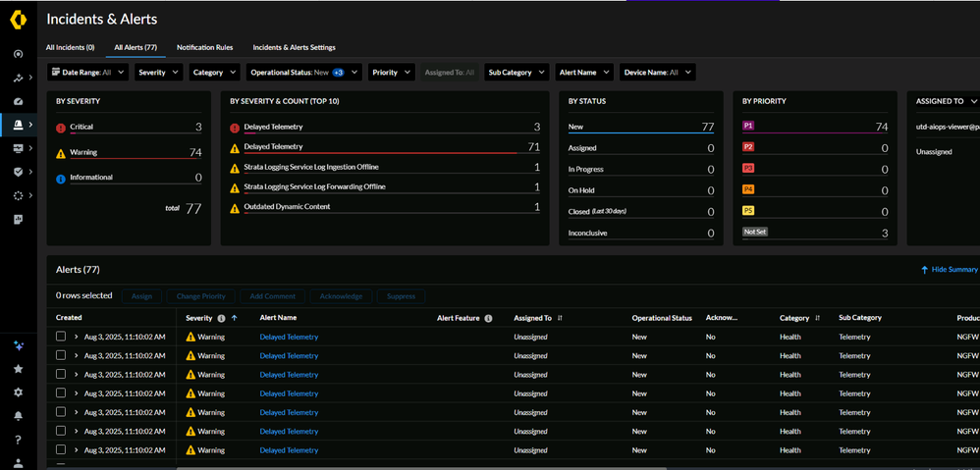
Task: Open the monitor icon in the sidebar
Action: [18, 148]
